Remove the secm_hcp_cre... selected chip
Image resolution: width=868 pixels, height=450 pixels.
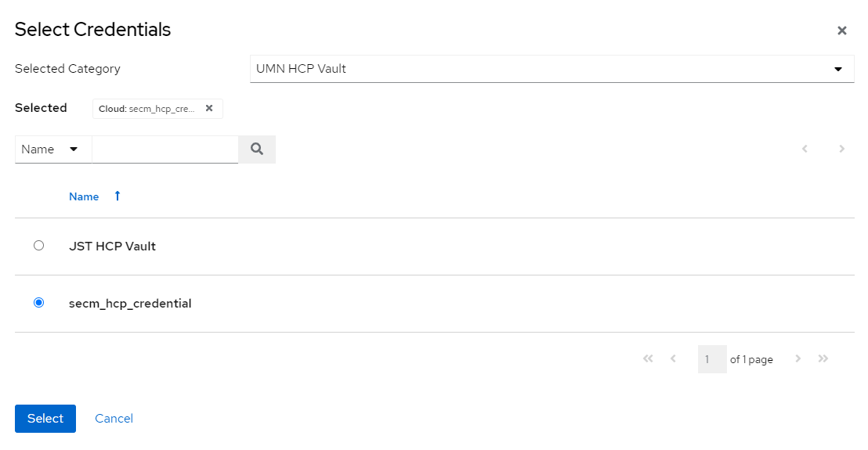[x=209, y=108]
